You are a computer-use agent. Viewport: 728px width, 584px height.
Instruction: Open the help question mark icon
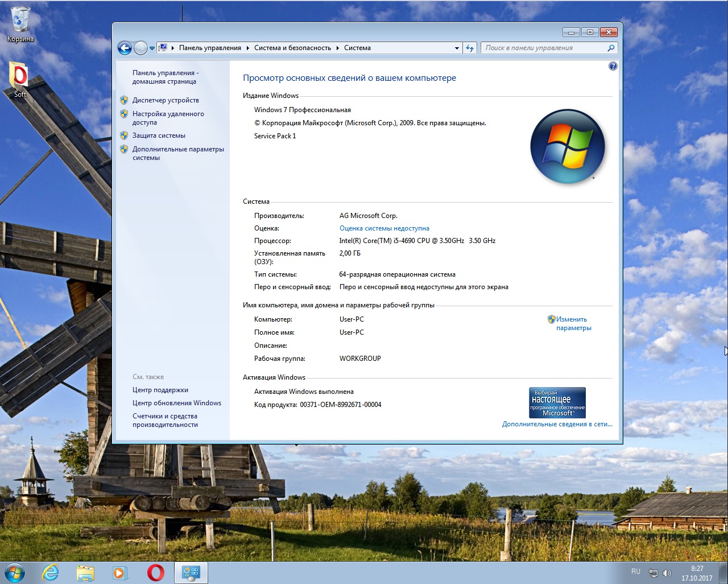[613, 66]
